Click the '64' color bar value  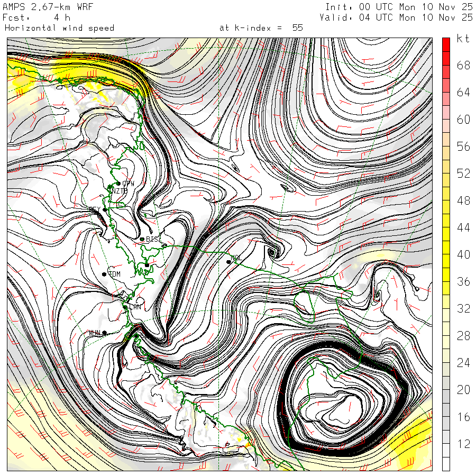[463, 92]
